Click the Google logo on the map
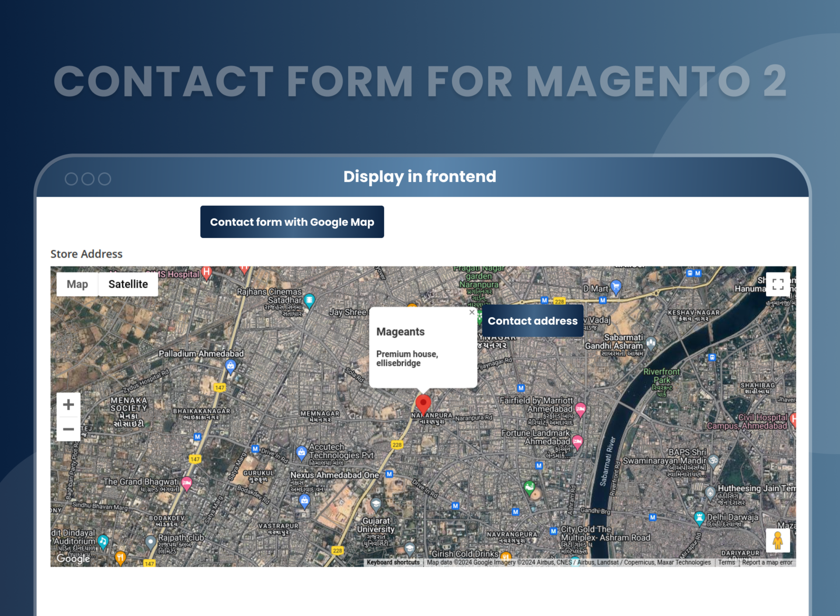 tap(73, 558)
